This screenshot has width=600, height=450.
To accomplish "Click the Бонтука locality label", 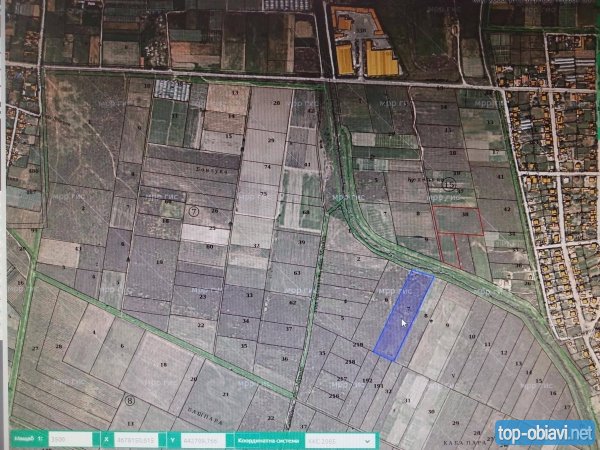I will [212, 170].
